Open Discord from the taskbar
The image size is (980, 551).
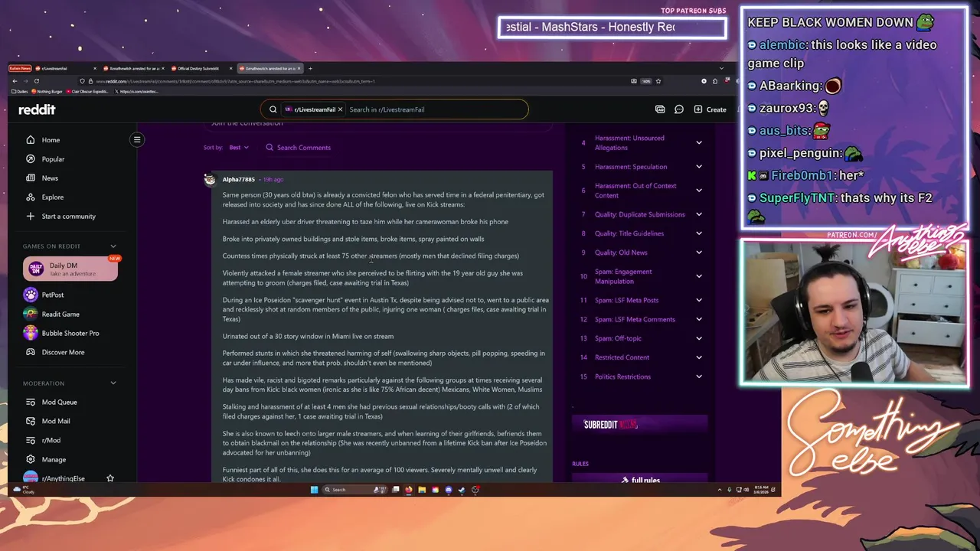point(449,490)
